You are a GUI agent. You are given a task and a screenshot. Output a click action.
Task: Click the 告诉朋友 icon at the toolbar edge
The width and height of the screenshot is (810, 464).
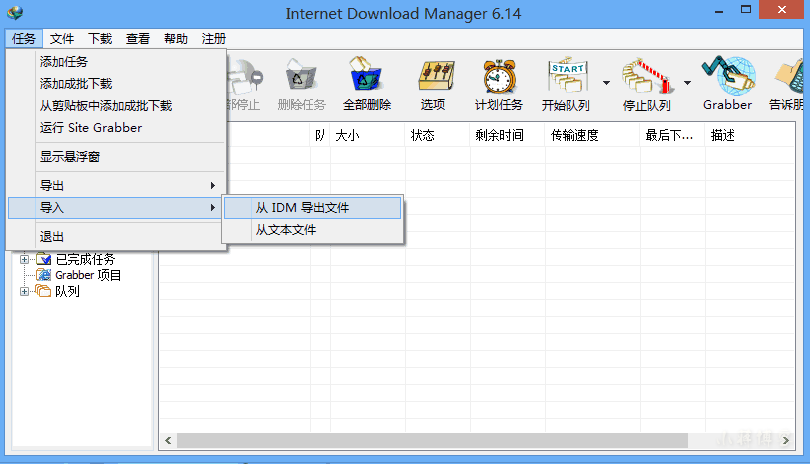(790, 84)
